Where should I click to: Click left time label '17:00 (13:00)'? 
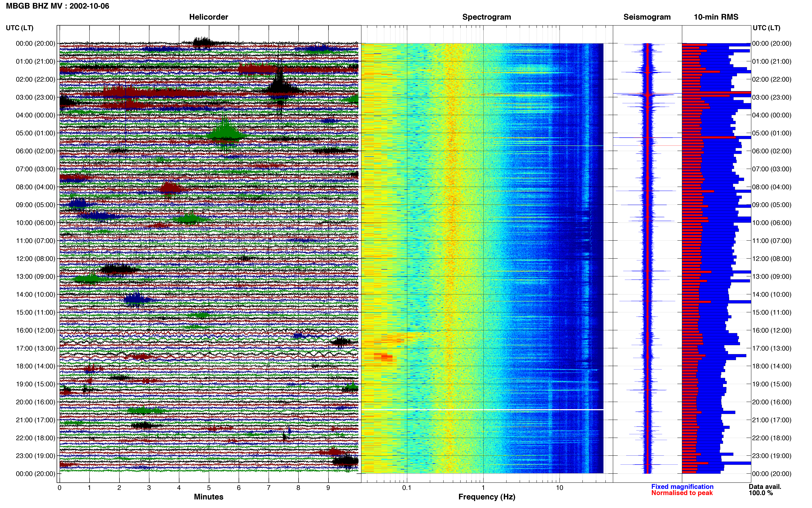click(x=35, y=348)
